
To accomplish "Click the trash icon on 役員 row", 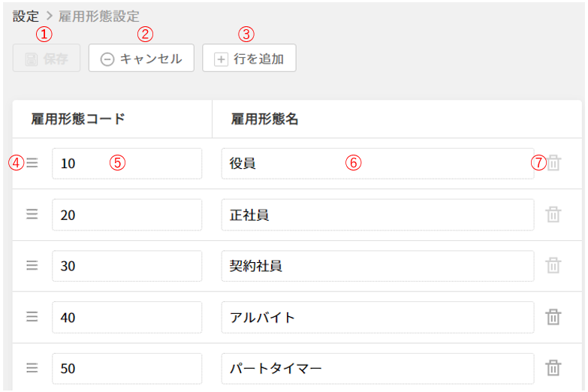I will pyautogui.click(x=553, y=163).
